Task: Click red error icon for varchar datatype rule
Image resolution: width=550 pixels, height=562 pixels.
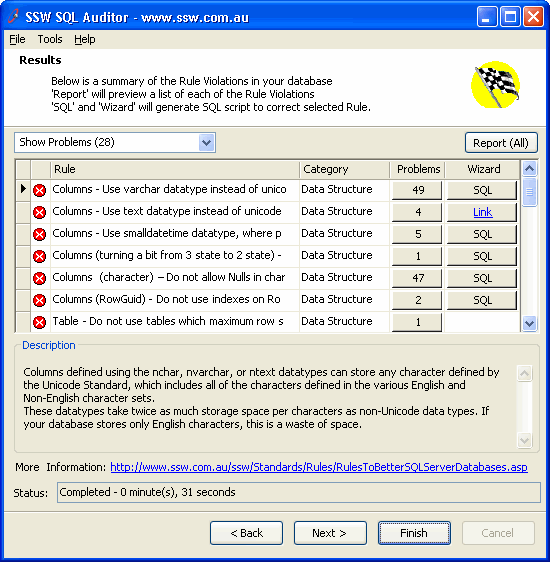Action: [39, 190]
